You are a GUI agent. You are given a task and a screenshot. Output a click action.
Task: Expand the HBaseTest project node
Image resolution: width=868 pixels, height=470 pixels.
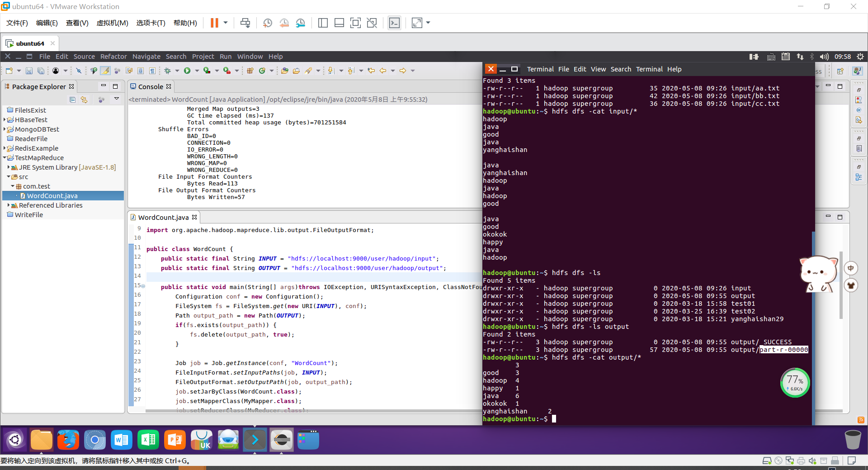coord(5,120)
